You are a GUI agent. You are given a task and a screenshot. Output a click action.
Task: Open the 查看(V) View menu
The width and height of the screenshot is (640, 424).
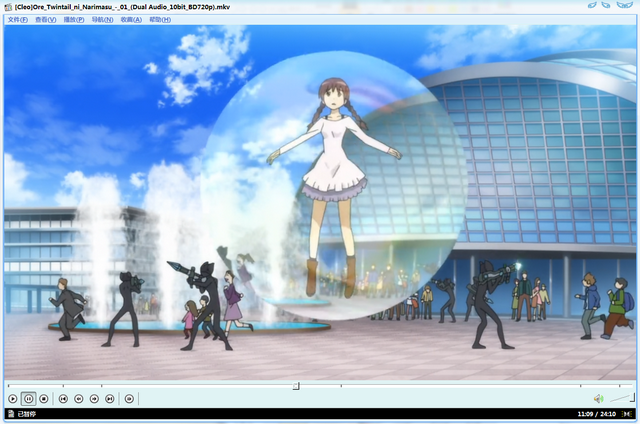pos(46,20)
